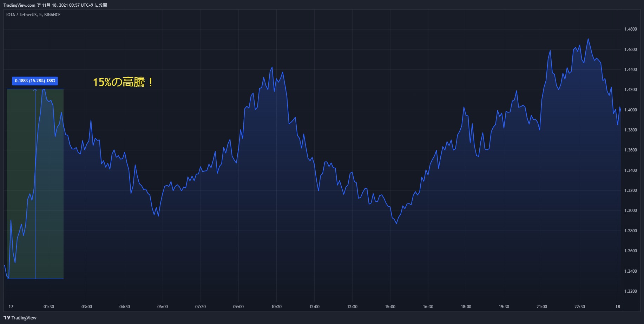Click the price axis label 1.3400

pos(631,170)
